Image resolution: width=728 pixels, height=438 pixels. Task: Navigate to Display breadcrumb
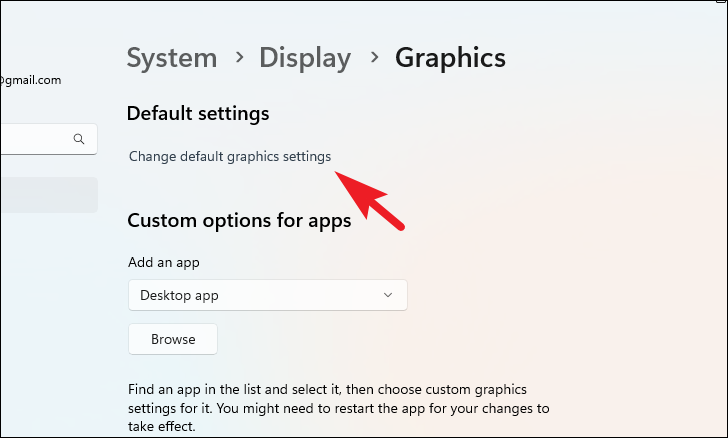(x=305, y=59)
